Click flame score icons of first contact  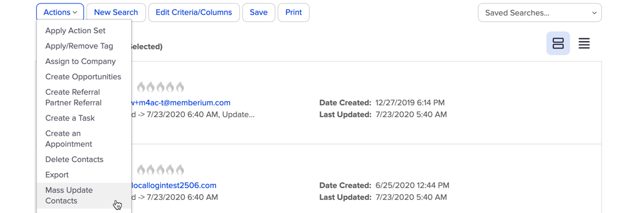coord(160,87)
